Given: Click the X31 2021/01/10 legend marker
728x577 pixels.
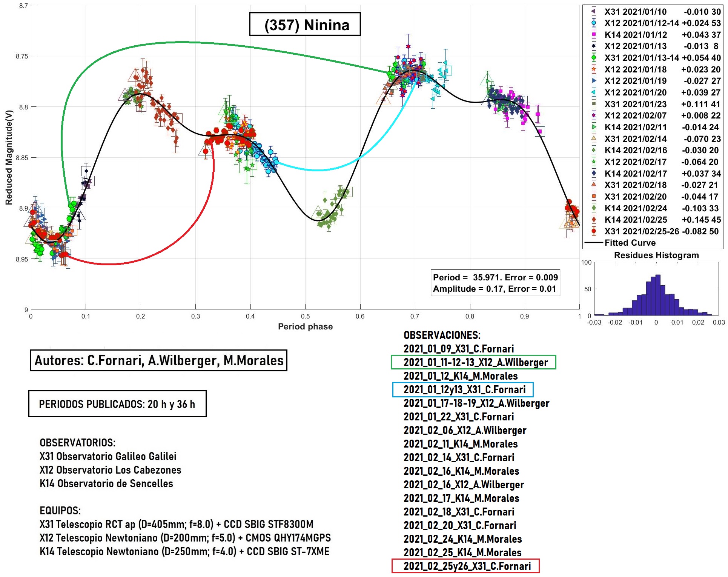Looking at the screenshot, I should click(593, 12).
